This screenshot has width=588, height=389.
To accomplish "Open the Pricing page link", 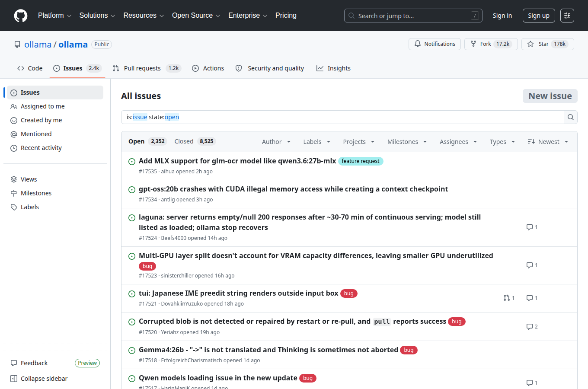I will pos(286,16).
